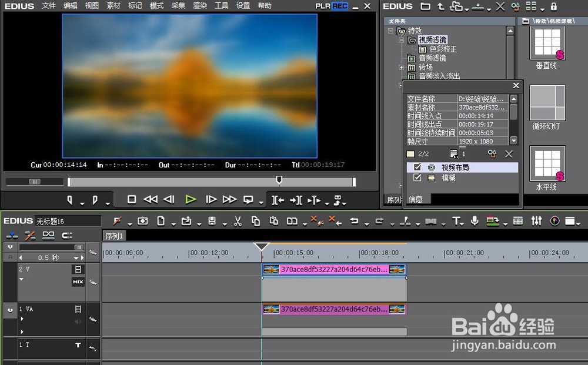
Task: Click the add cut point icon
Action: [405, 221]
